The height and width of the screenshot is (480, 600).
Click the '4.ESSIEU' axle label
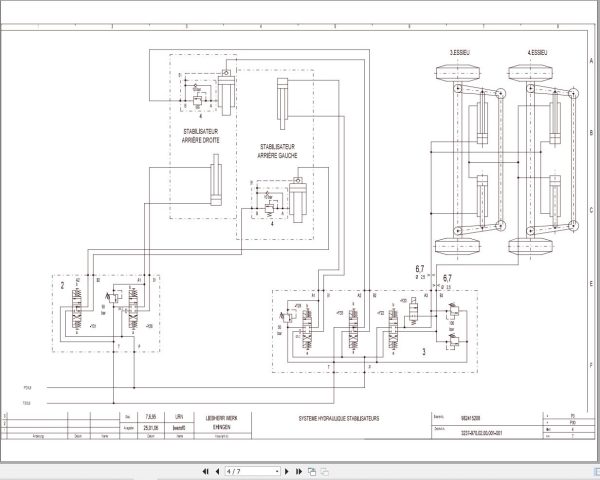(537, 52)
